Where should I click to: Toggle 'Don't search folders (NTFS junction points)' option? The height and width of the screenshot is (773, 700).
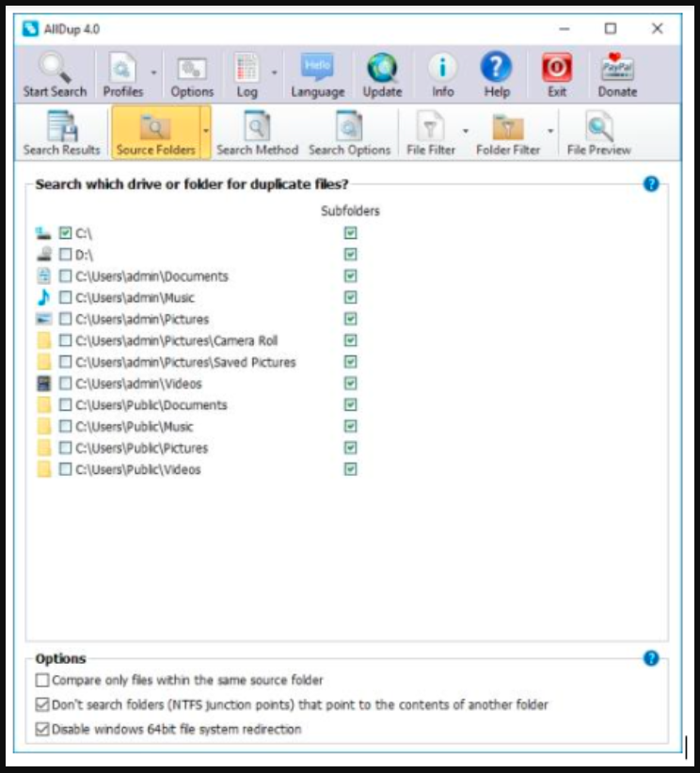coord(42,704)
